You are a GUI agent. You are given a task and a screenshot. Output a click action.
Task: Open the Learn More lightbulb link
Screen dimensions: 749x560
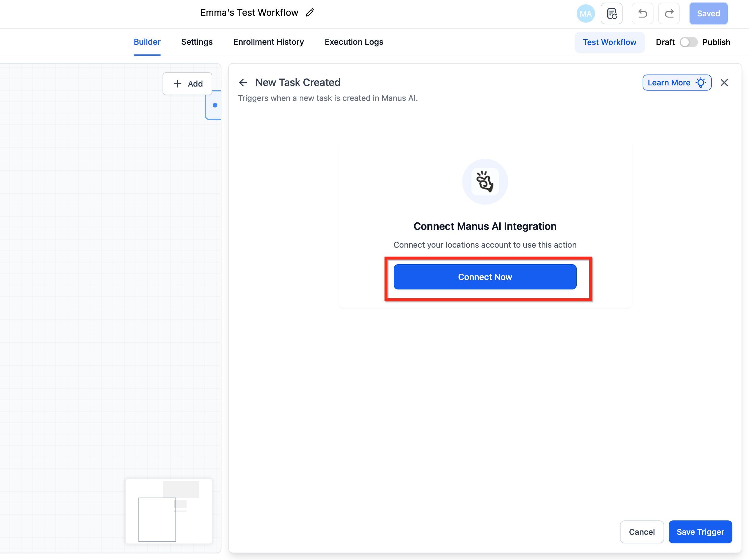[676, 83]
